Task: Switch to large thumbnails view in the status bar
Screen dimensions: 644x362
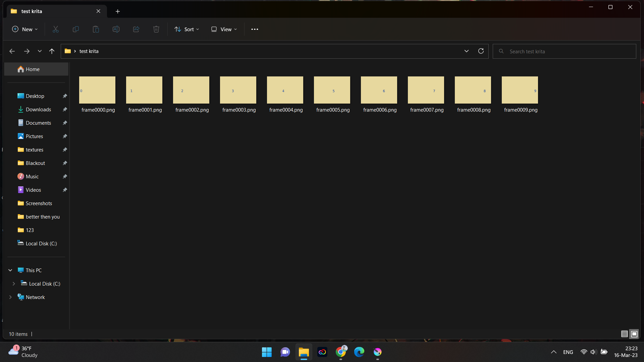Action: click(x=634, y=334)
